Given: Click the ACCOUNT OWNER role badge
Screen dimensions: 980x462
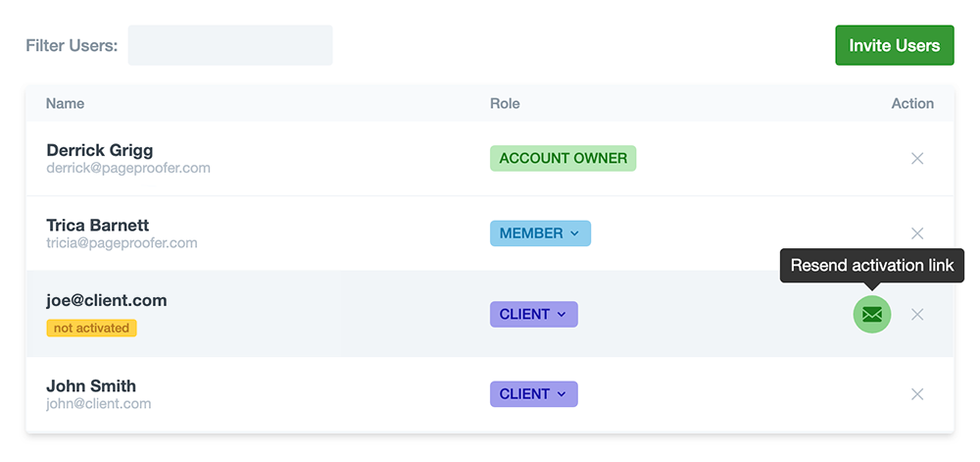Looking at the screenshot, I should (563, 158).
